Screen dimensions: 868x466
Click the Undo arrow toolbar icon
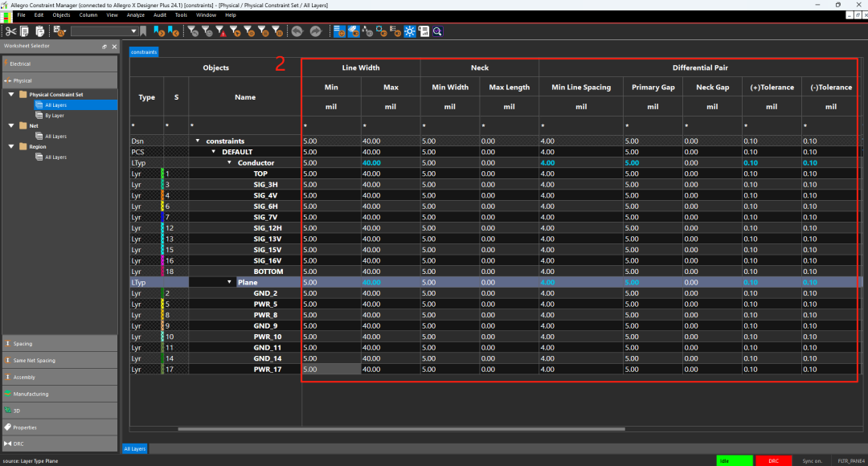coord(297,31)
